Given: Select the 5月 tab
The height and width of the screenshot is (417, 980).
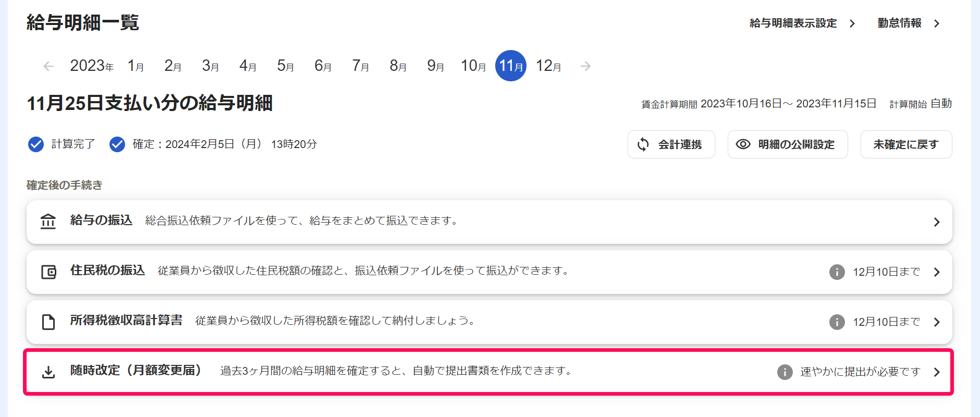Looking at the screenshot, I should tap(285, 66).
